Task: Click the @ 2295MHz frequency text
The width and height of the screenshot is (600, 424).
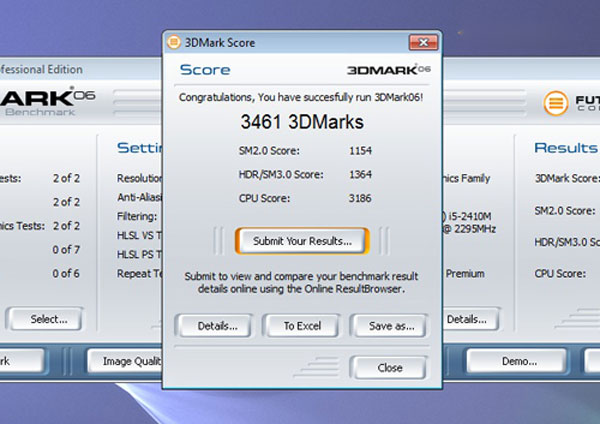Action: 469,229
